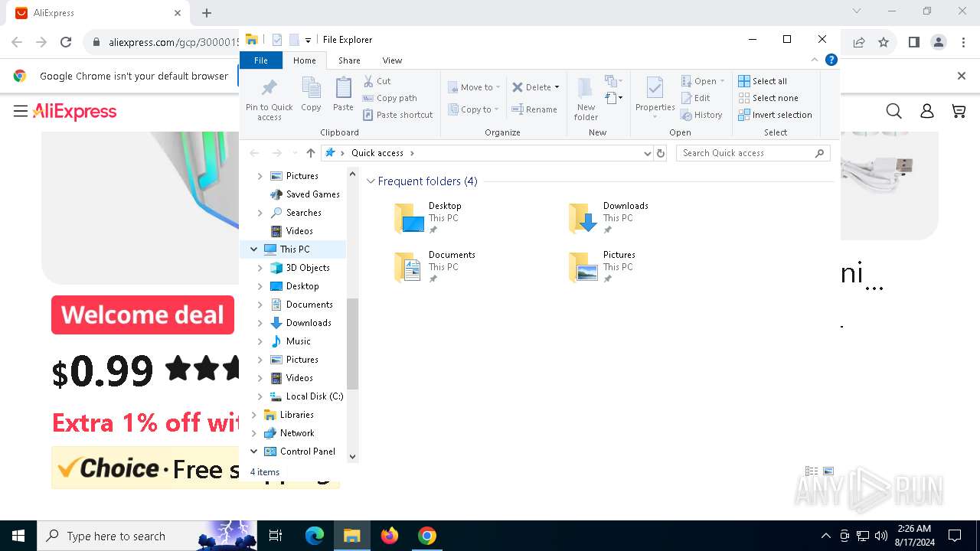This screenshot has height=551, width=980.
Task: Open Customize Quick Access Toolbar dropdown
Action: click(x=308, y=40)
